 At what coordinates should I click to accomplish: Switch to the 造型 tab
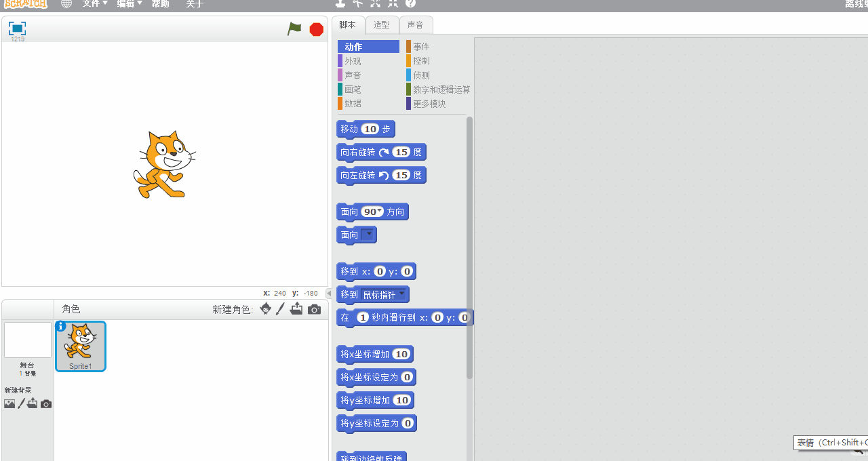(382, 25)
